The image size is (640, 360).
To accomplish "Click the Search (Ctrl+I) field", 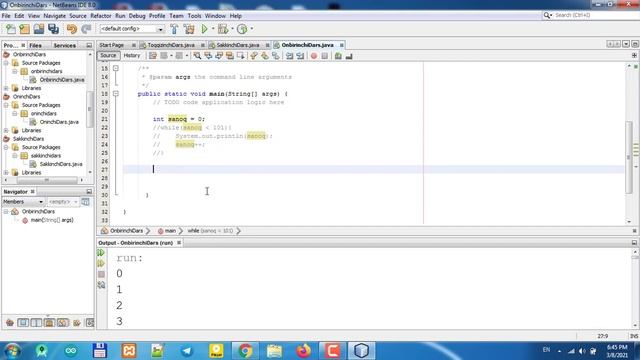I will pyautogui.click(x=592, y=15).
